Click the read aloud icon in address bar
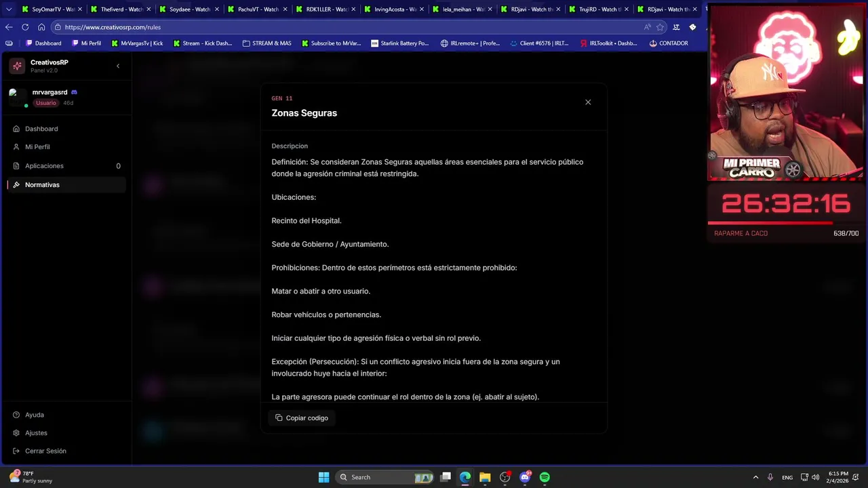 [x=648, y=27]
